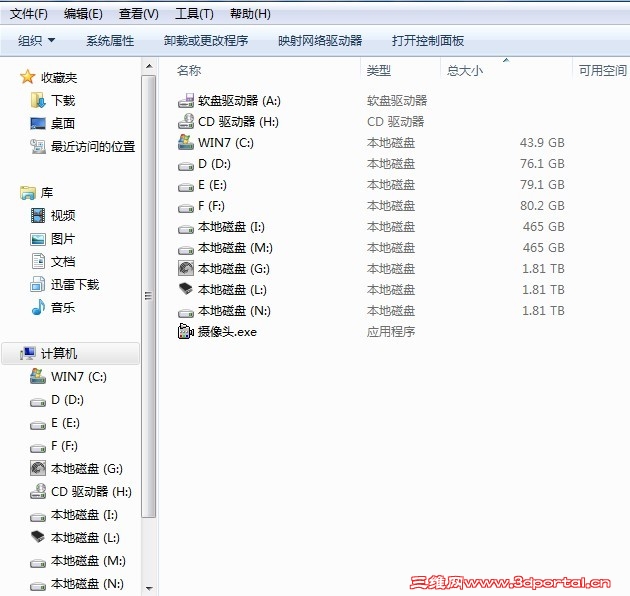The height and width of the screenshot is (596, 630).
Task: Open the 视频 library icon
Action: [38, 215]
